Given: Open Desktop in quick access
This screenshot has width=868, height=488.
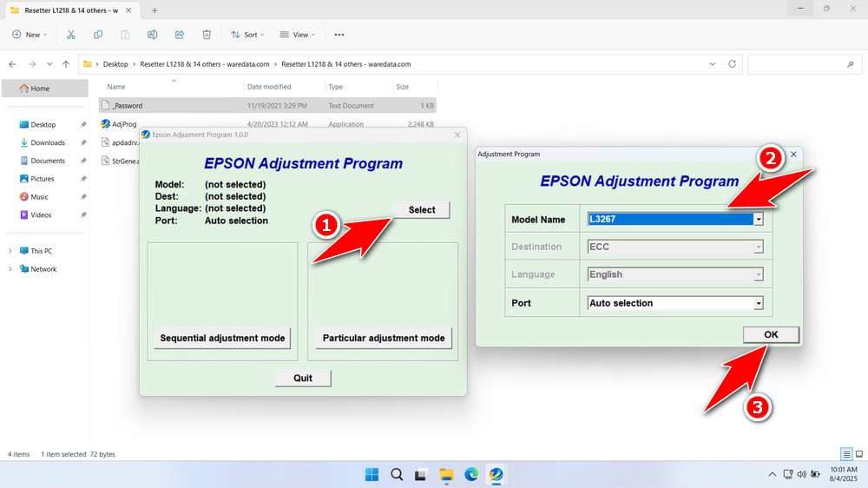Looking at the screenshot, I should [45, 125].
